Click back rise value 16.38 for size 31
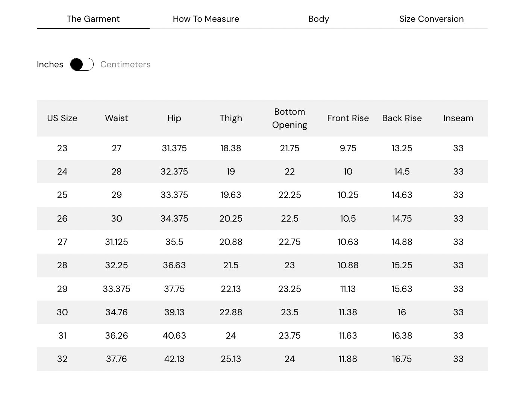The width and height of the screenshot is (532, 418). point(402,336)
